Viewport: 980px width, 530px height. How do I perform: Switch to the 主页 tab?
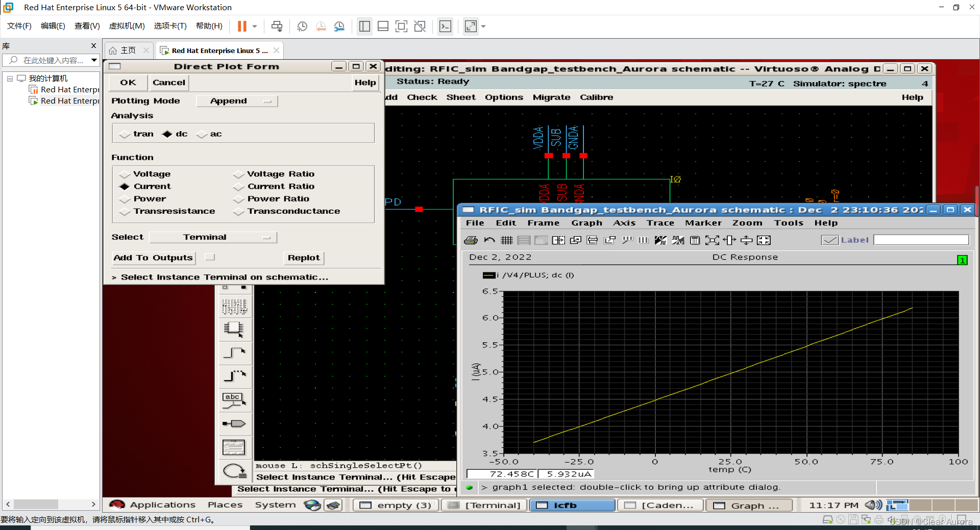pos(128,51)
